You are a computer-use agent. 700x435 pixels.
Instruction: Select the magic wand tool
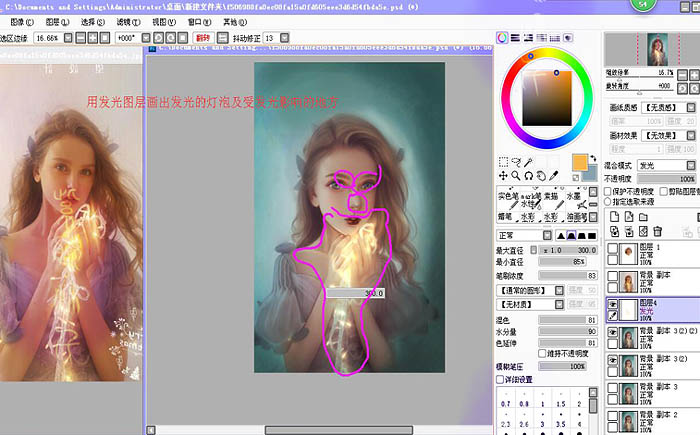[529, 162]
